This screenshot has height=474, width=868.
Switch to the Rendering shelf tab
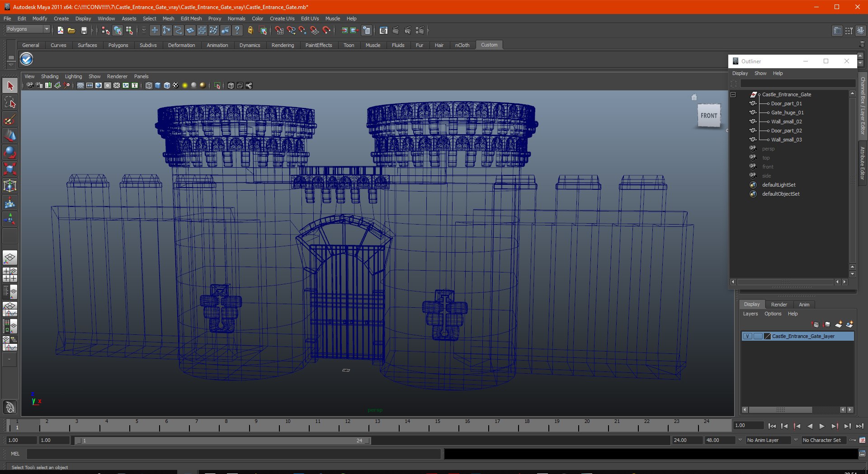click(x=283, y=45)
